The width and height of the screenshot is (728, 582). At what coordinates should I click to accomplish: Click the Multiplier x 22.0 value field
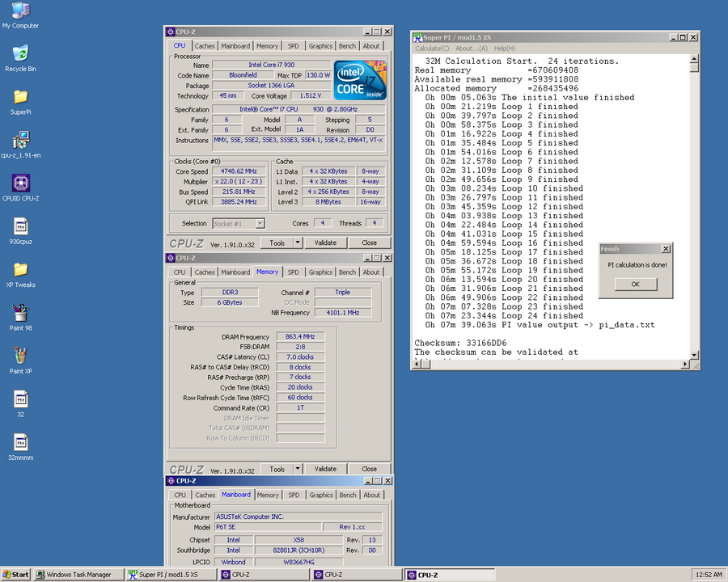point(239,181)
